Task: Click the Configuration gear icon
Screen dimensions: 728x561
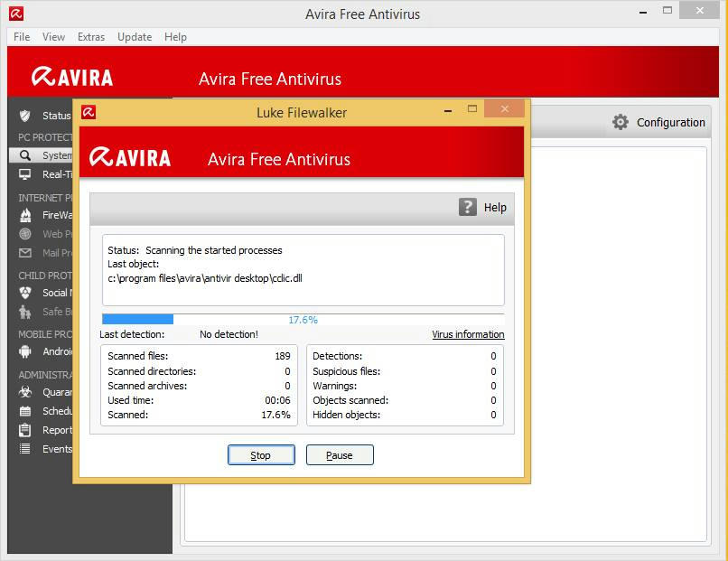Action: [x=621, y=122]
